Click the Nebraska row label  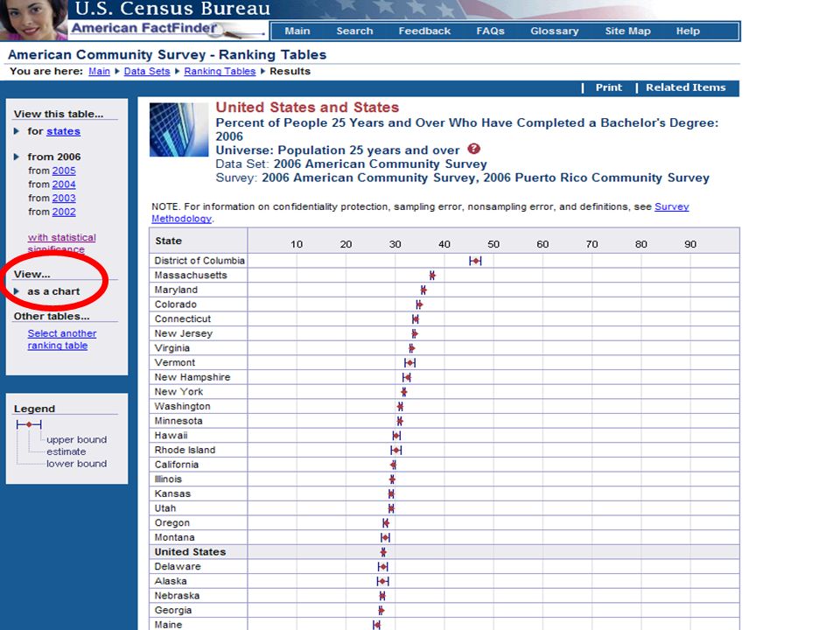pos(177,596)
